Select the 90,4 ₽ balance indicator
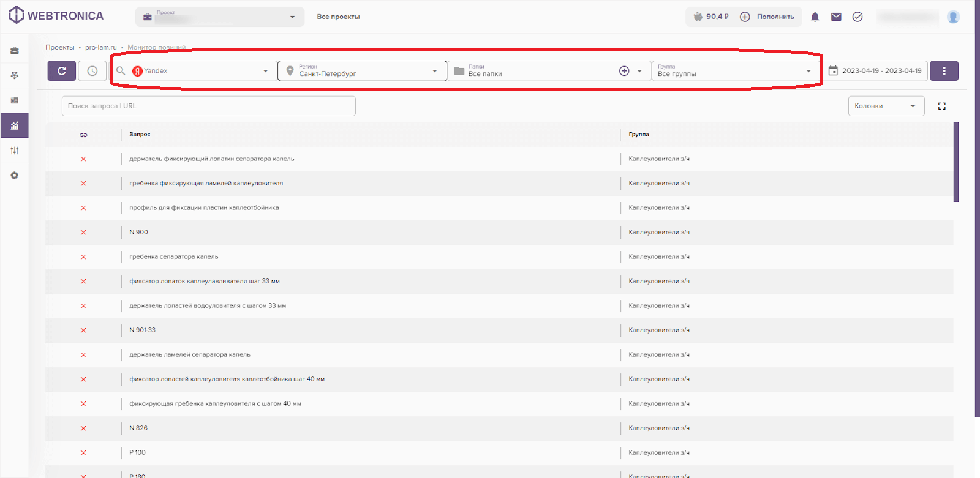Image resolution: width=980 pixels, height=478 pixels. (x=710, y=17)
